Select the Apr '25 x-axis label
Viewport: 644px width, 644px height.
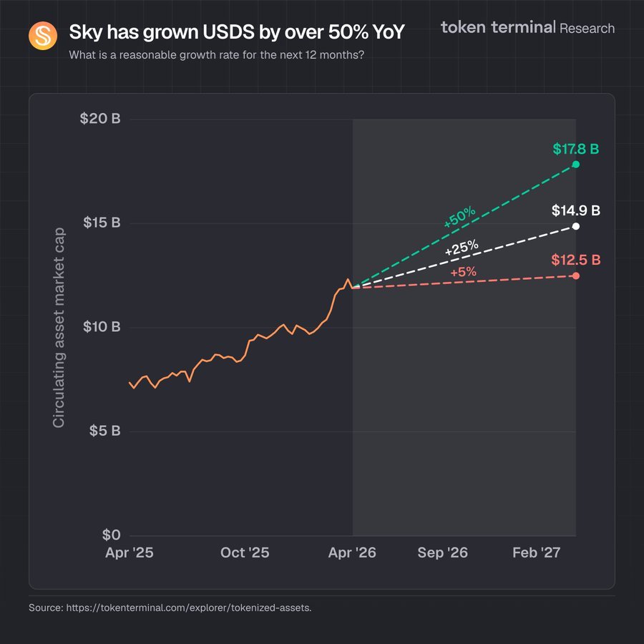[x=130, y=553]
